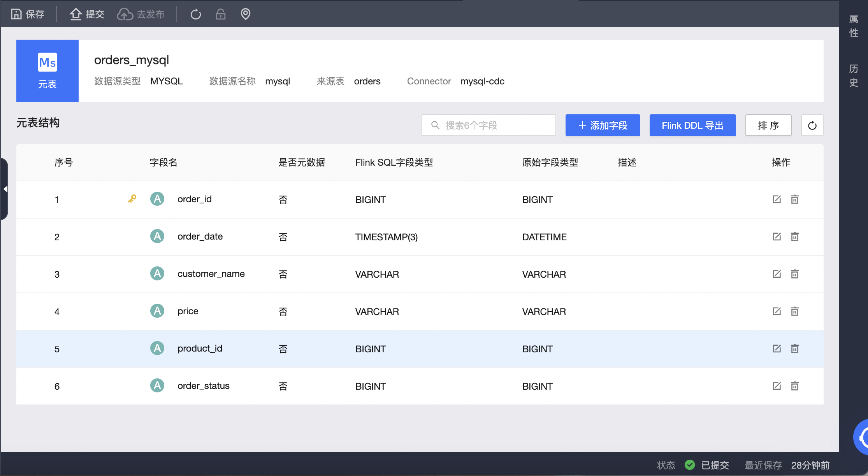Click the 排序 sort button
The width and height of the screenshot is (868, 476).
tap(768, 125)
